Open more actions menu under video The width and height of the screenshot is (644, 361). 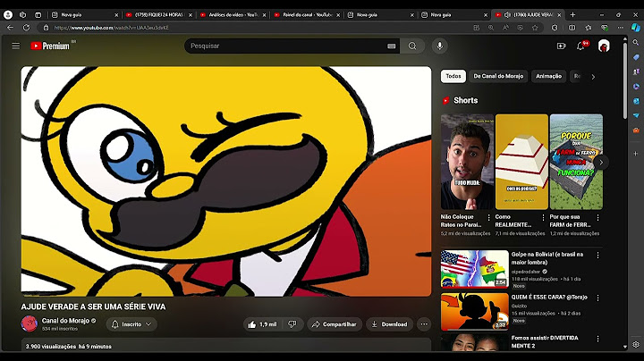(x=424, y=324)
